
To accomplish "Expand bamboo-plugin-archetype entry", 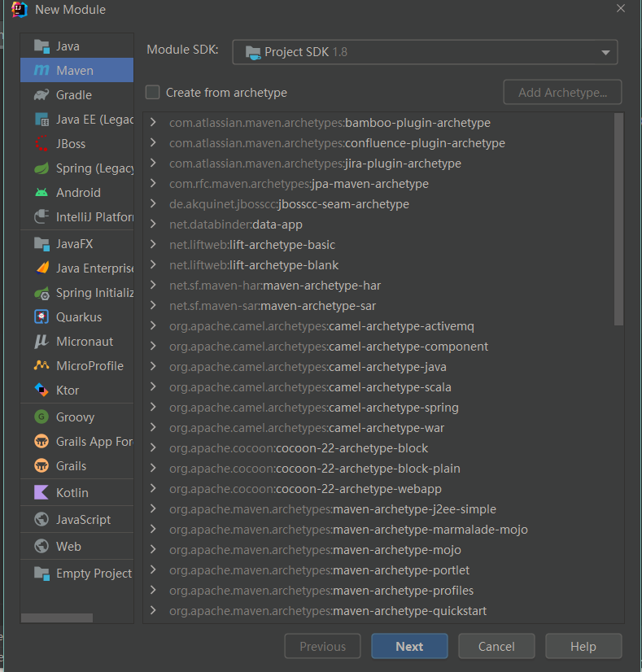I will click(153, 123).
